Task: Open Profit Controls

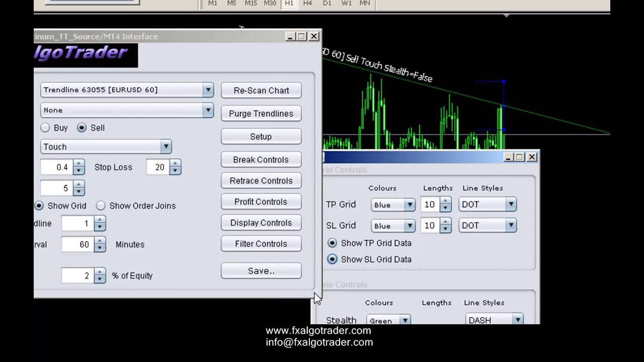Action: coord(261,202)
